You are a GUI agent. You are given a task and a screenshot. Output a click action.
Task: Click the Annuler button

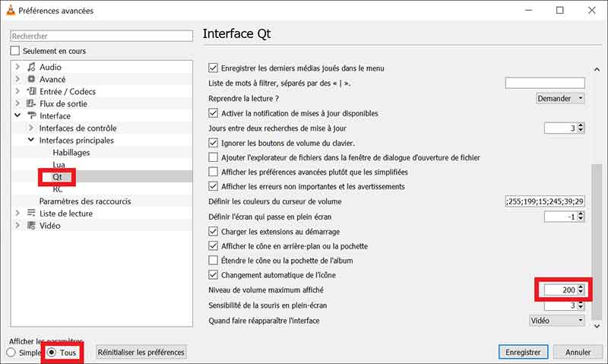click(578, 352)
